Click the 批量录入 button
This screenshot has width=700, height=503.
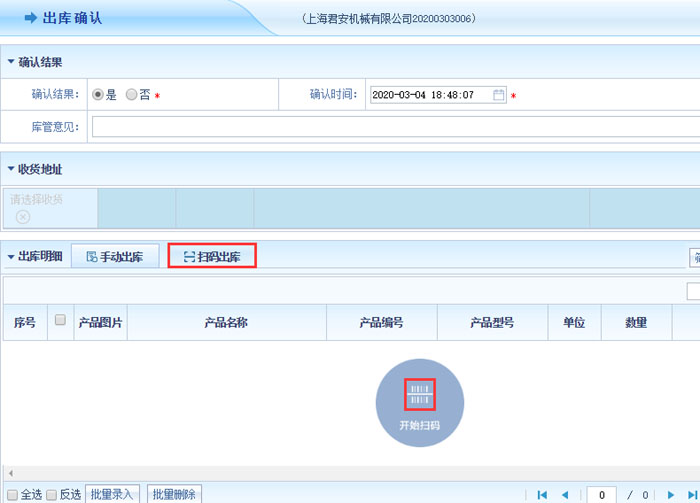(x=112, y=494)
